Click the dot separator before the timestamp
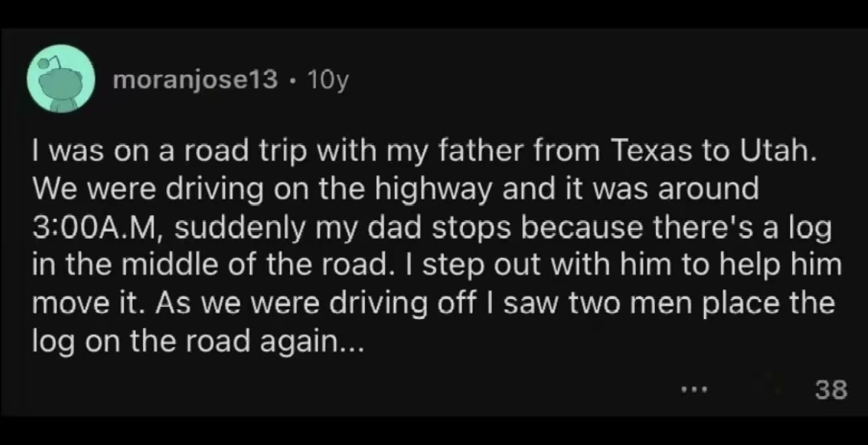This screenshot has height=445, width=868. coord(292,82)
